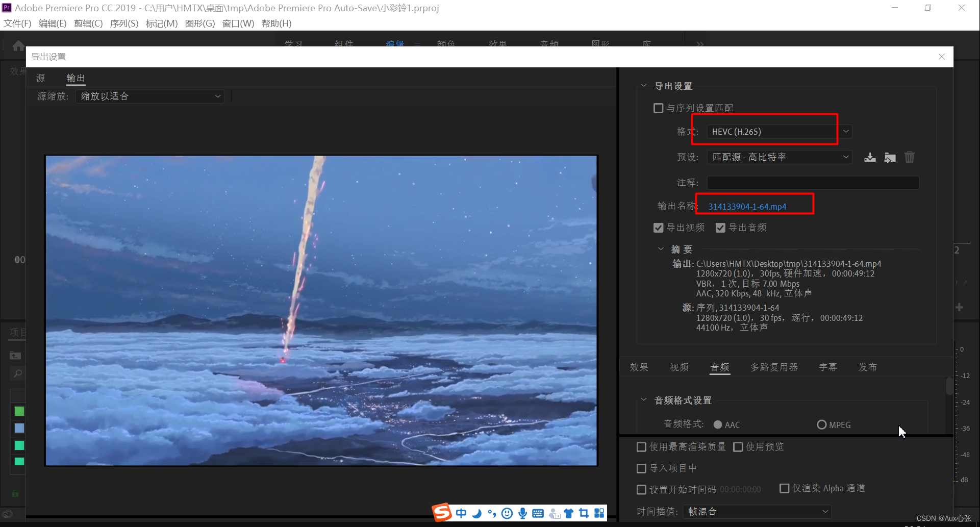Open the 帮助(H) menu
Image resolution: width=980 pixels, height=527 pixels.
click(x=277, y=23)
